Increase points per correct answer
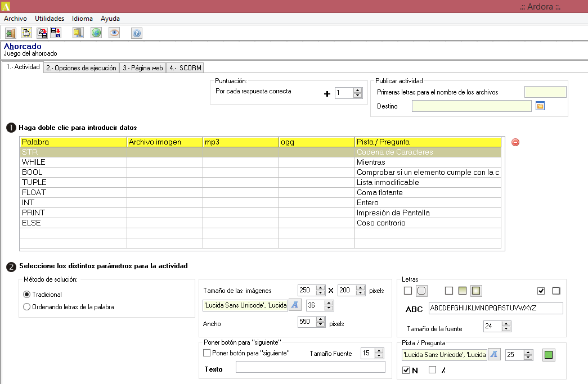 pyautogui.click(x=358, y=91)
